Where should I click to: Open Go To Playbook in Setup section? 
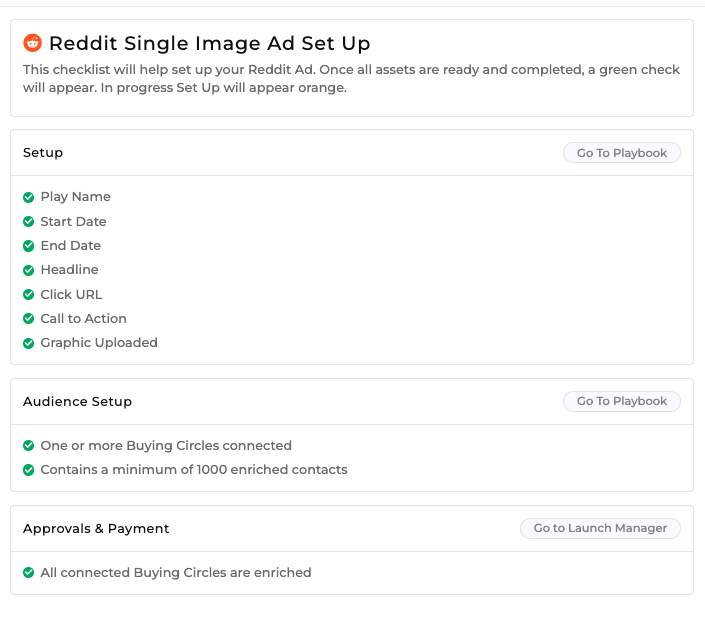(x=622, y=153)
